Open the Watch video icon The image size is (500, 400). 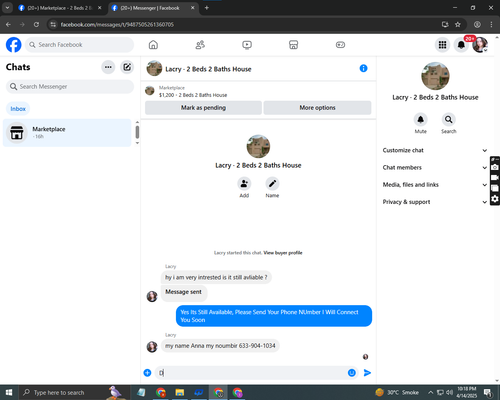pyautogui.click(x=247, y=45)
